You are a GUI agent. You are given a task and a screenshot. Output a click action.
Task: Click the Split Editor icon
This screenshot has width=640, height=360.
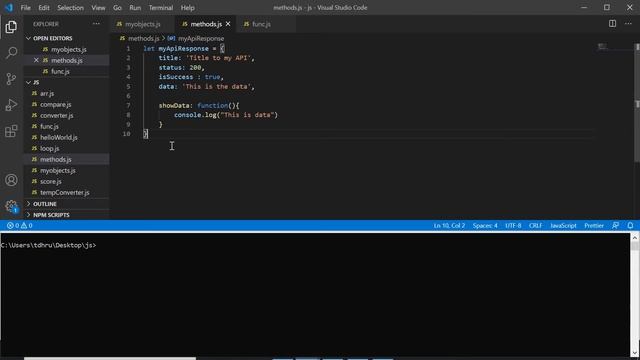pyautogui.click(x=612, y=24)
